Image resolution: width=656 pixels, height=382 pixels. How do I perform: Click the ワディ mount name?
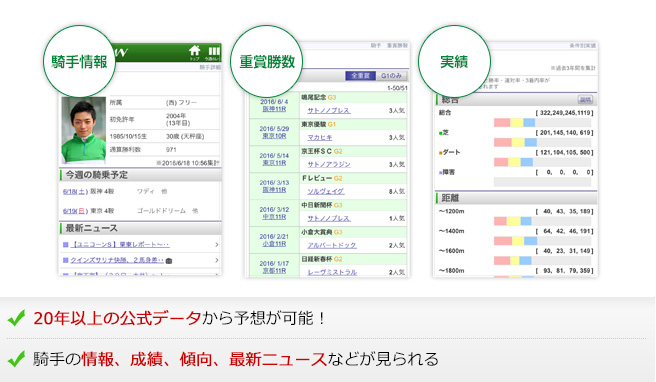click(146, 191)
